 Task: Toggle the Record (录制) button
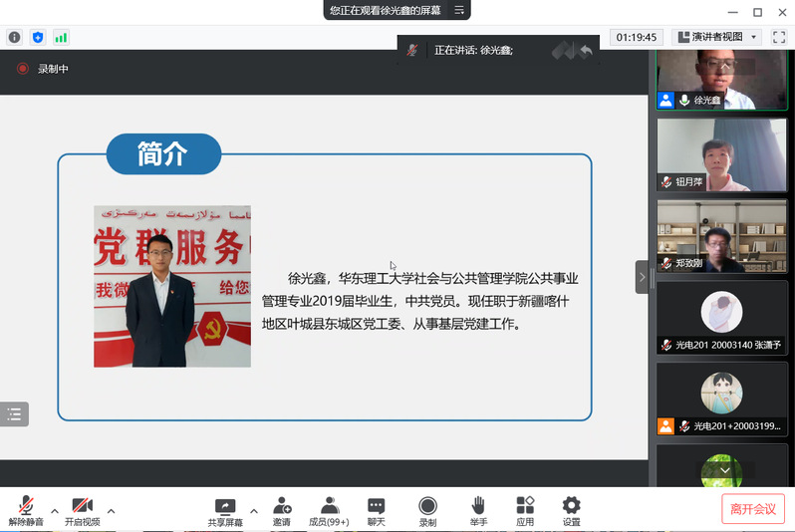tap(427, 510)
